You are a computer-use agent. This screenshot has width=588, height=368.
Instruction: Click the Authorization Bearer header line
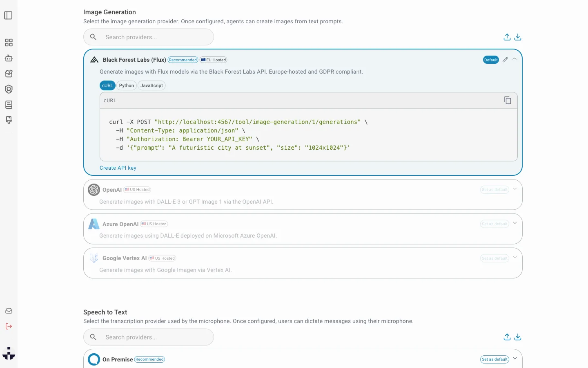[187, 139]
